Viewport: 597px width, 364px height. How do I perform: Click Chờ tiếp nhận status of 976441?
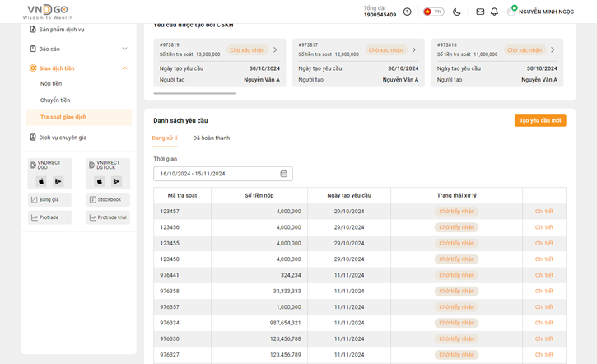456,275
